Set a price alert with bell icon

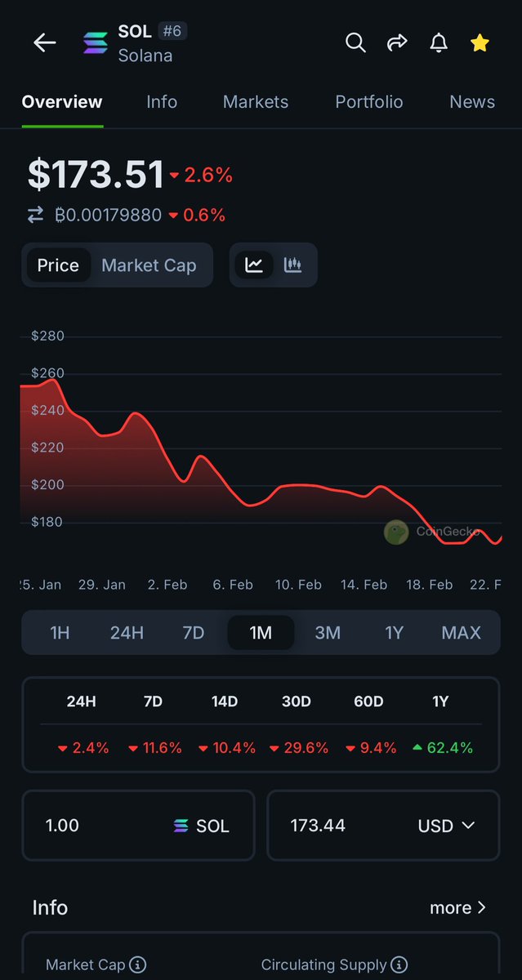(439, 42)
